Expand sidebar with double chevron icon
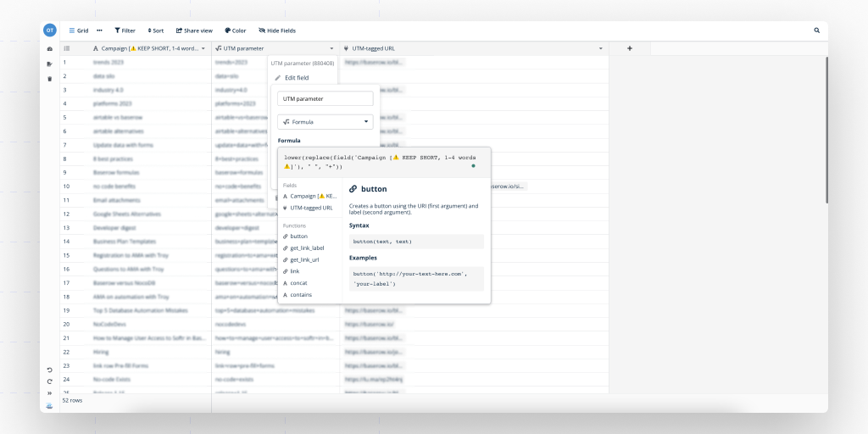Image resolution: width=868 pixels, height=434 pixels. coord(49,393)
